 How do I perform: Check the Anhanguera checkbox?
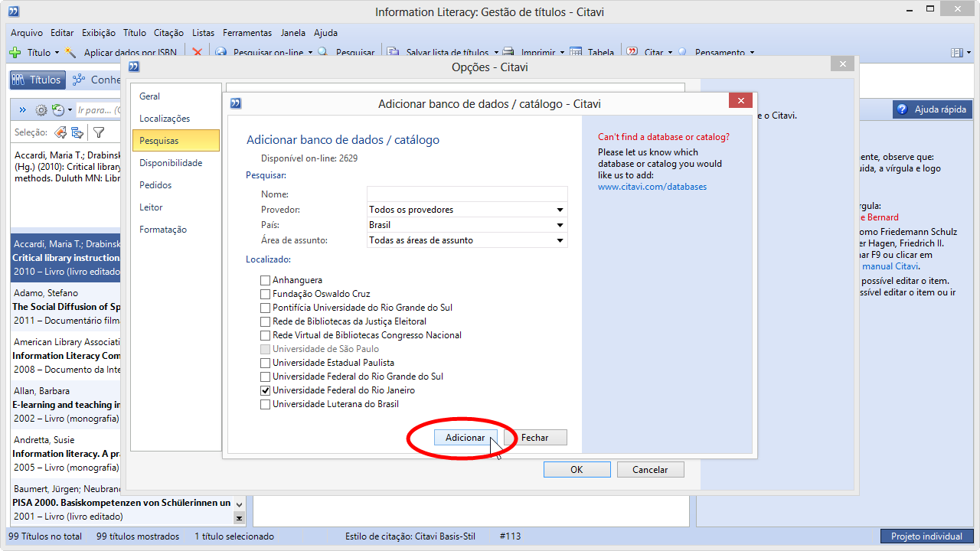pos(265,280)
